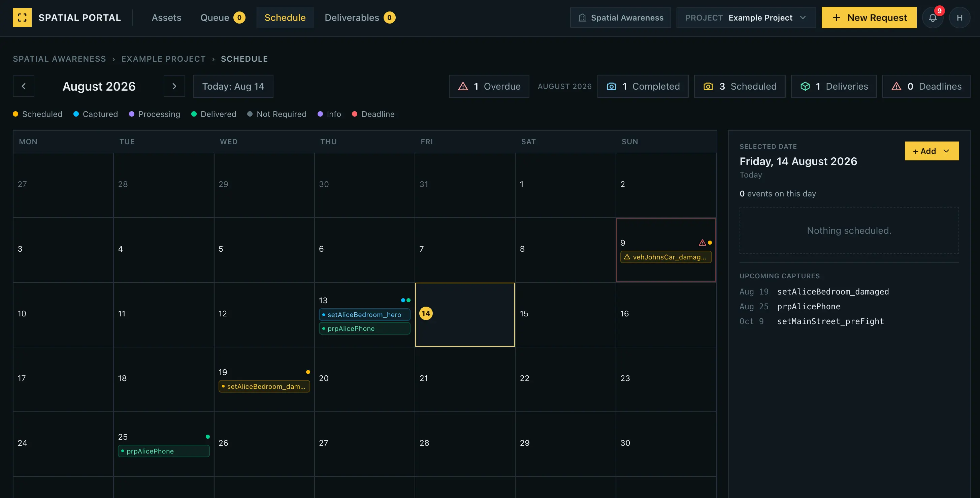
Task: Click the Info legend item
Action: (x=329, y=114)
